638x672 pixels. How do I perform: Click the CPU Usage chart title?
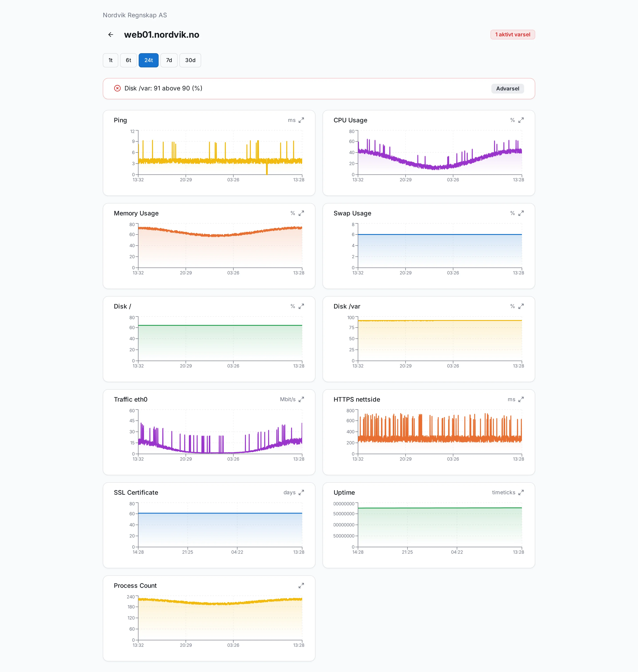click(350, 120)
